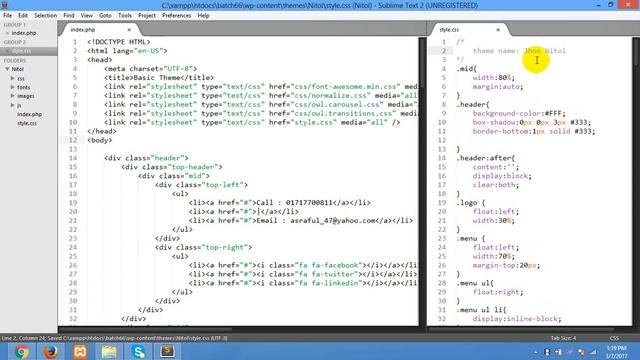
Task: Click the div class="header" line
Action: tap(146, 158)
